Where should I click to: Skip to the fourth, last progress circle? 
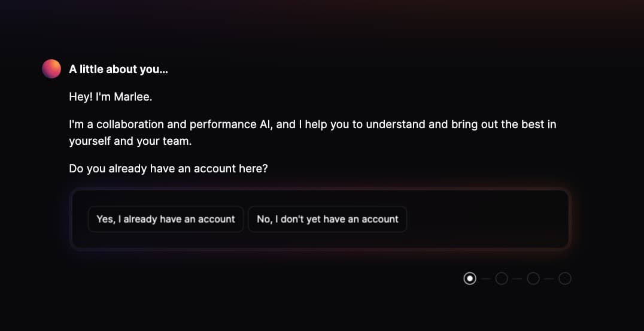(564, 278)
